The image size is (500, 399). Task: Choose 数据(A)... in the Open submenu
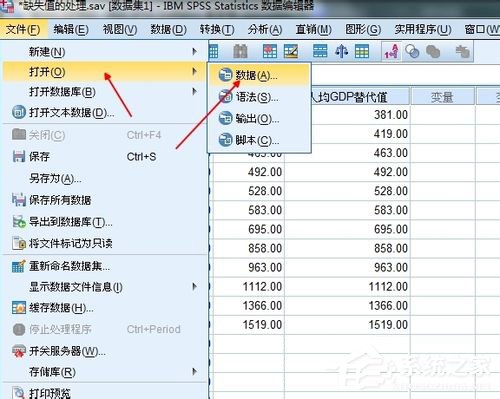[259, 75]
